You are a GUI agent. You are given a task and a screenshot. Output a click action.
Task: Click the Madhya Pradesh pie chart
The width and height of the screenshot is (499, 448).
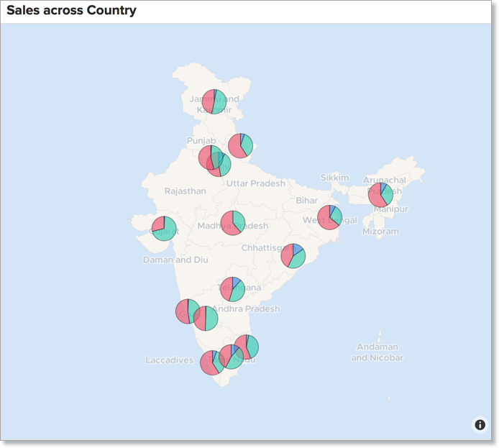coord(233,223)
